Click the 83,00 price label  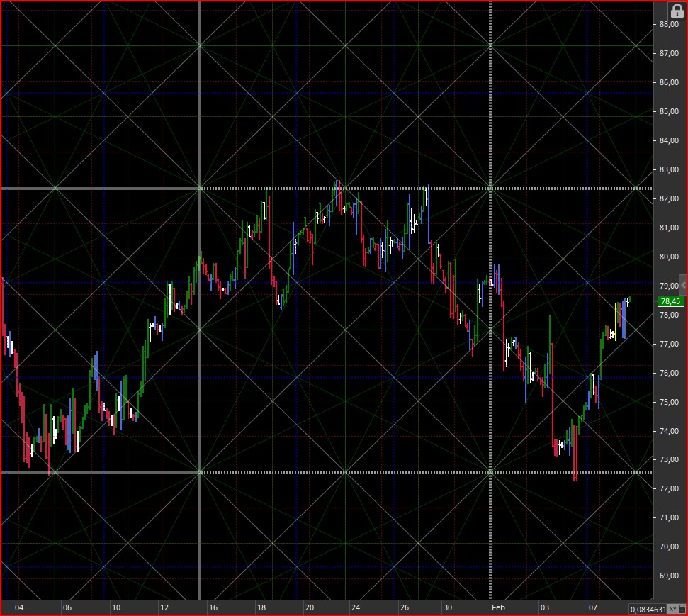coord(669,169)
